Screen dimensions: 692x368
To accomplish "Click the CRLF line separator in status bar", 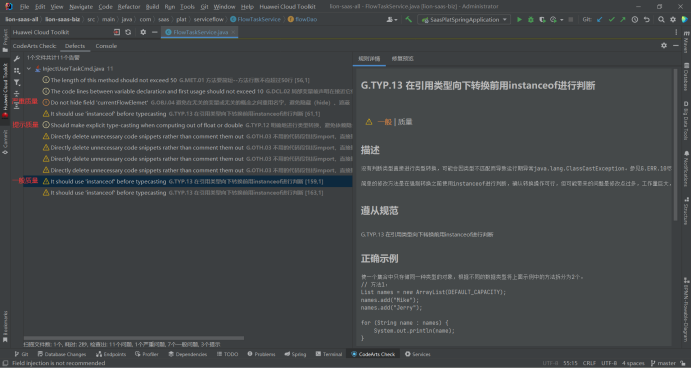I will click(589, 363).
